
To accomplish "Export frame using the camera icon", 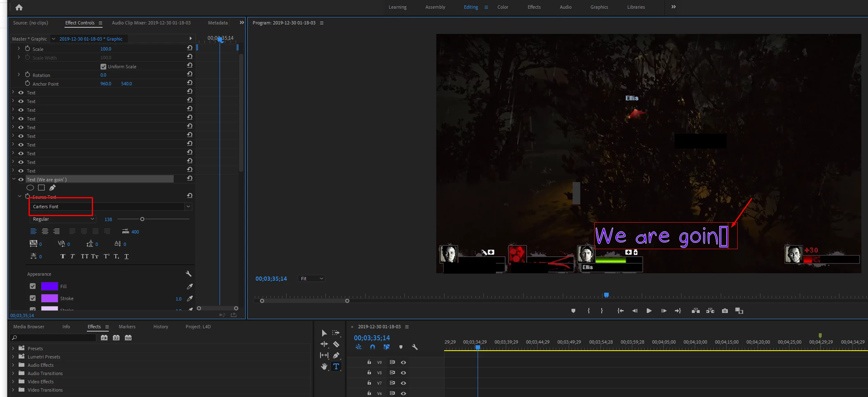I will (x=725, y=311).
